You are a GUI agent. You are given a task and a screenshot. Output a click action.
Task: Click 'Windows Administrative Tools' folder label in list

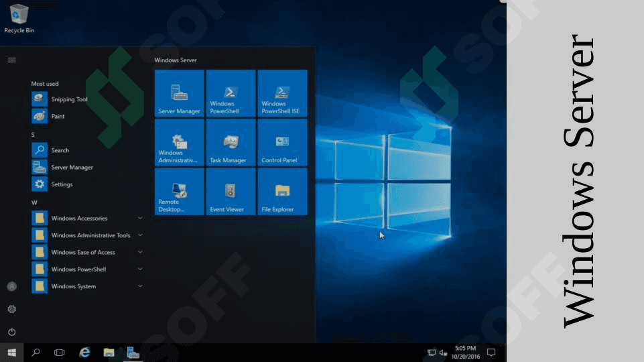point(90,235)
